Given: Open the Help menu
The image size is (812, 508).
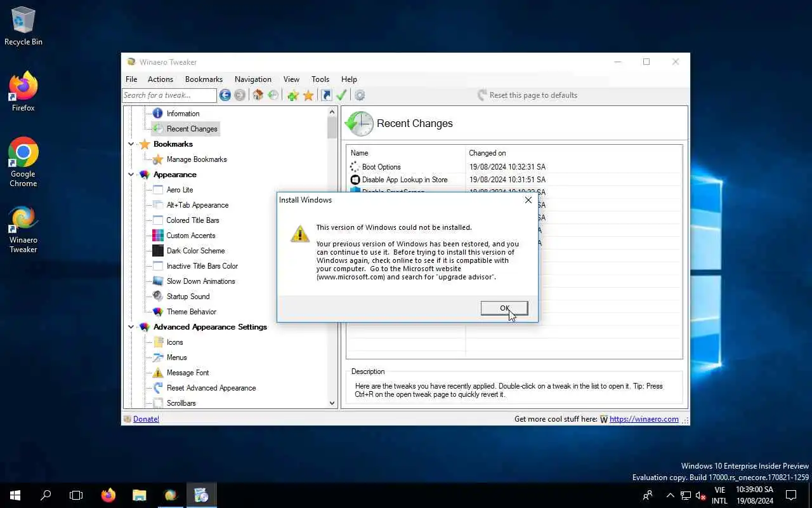Looking at the screenshot, I should pyautogui.click(x=349, y=79).
